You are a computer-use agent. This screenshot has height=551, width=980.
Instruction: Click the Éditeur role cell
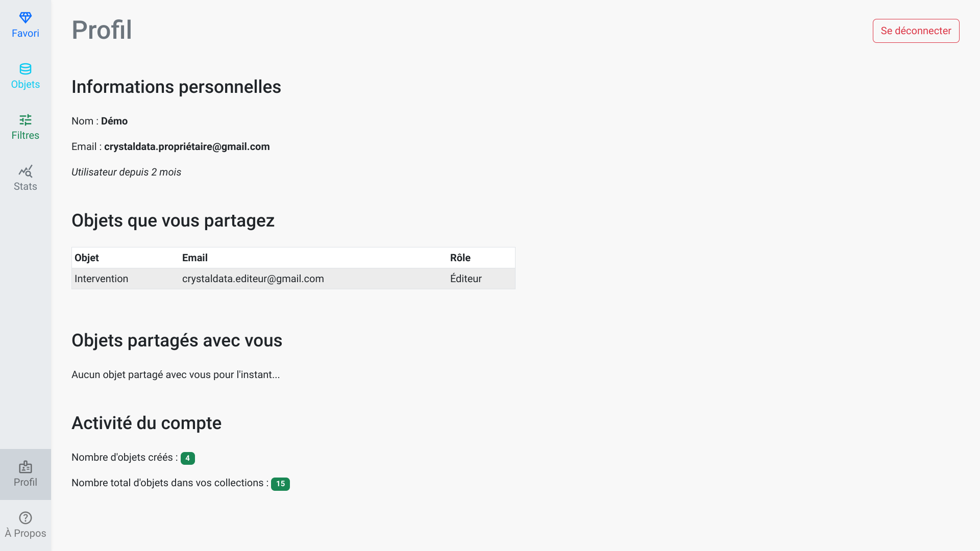point(466,279)
